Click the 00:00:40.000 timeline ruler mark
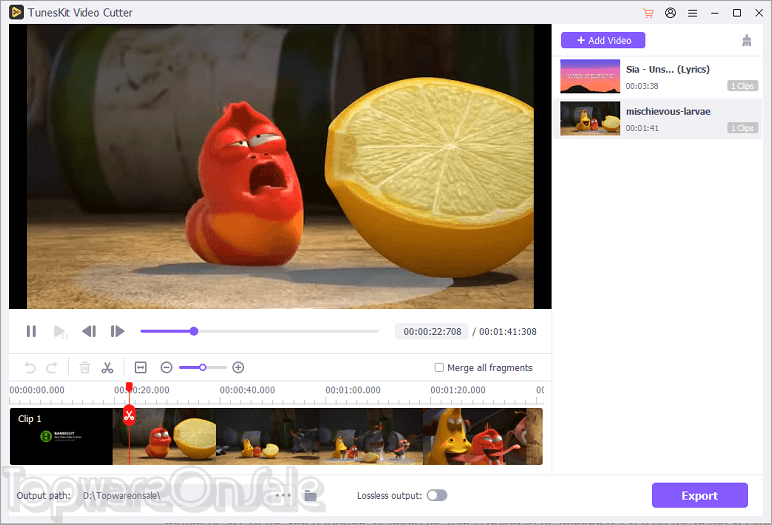Screen dimensions: 772x525 coord(247,390)
